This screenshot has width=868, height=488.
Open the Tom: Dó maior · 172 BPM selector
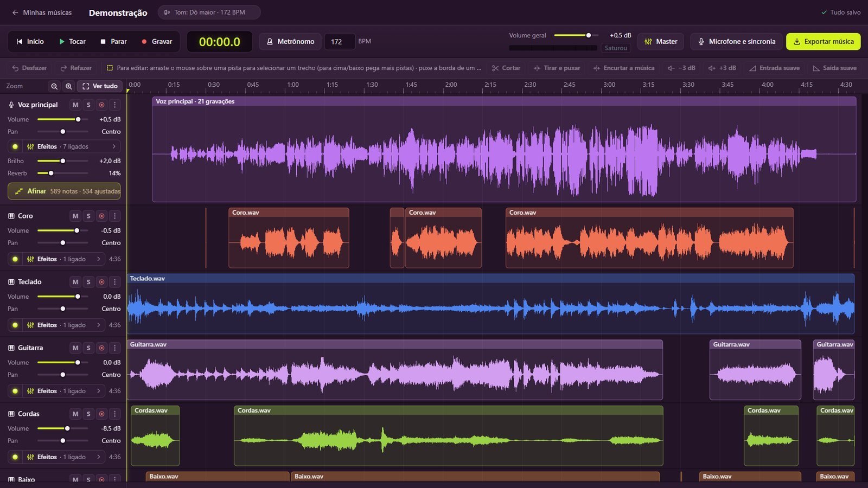pyautogui.click(x=209, y=12)
